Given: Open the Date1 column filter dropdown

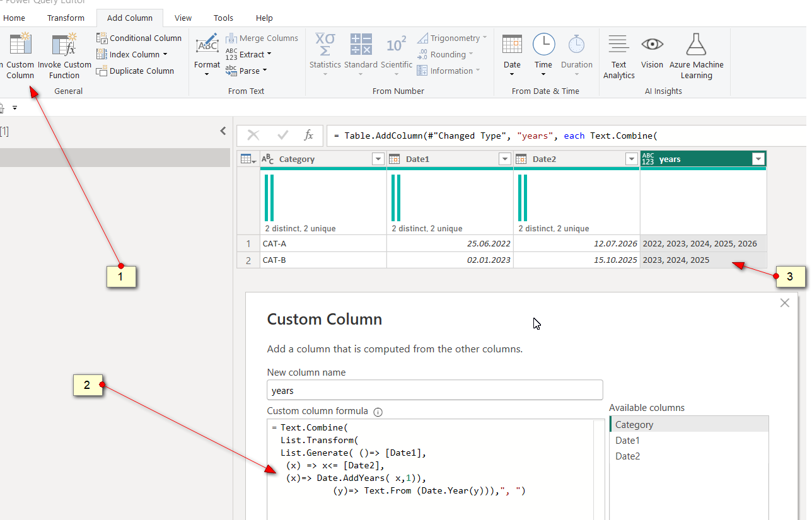Looking at the screenshot, I should (x=505, y=159).
